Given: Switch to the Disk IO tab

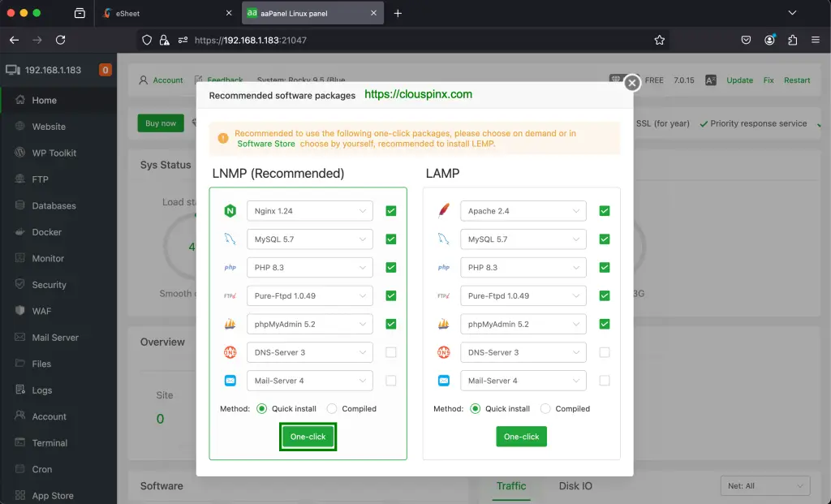Looking at the screenshot, I should pyautogui.click(x=575, y=486).
